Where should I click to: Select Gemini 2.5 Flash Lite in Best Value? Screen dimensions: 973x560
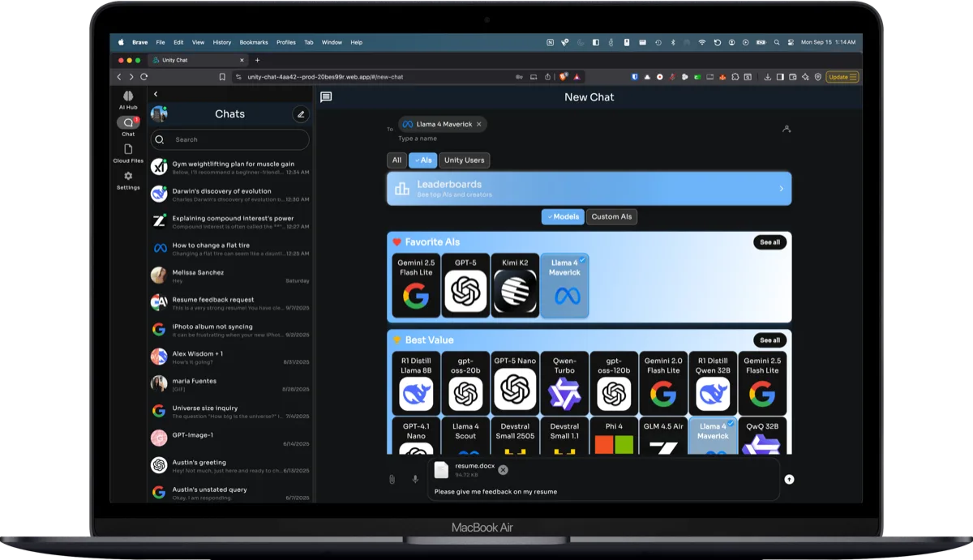click(762, 383)
